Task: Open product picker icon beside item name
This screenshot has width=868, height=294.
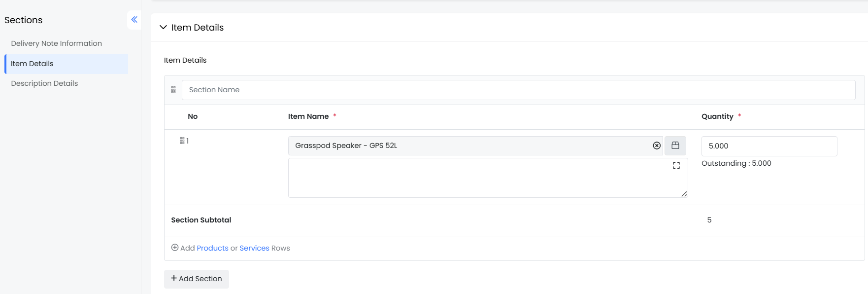Action: (675, 146)
